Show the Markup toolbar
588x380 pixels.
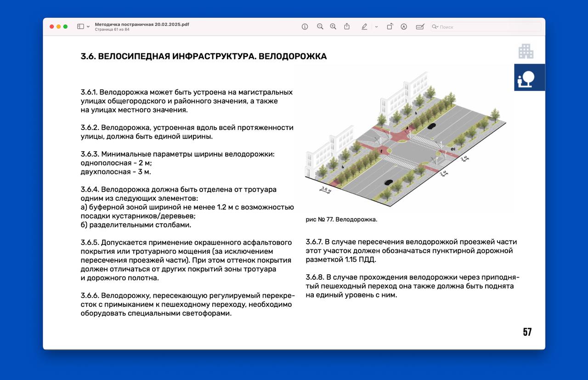pyautogui.click(x=404, y=27)
